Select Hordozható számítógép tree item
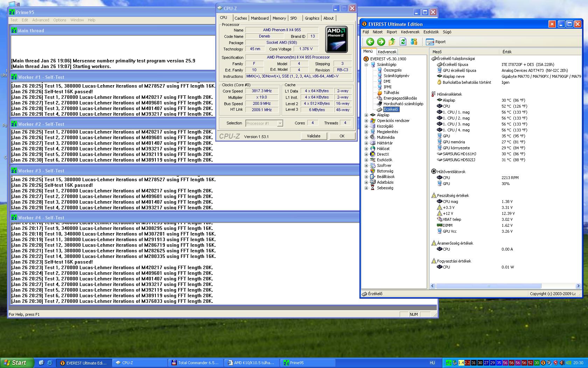 pos(400,104)
